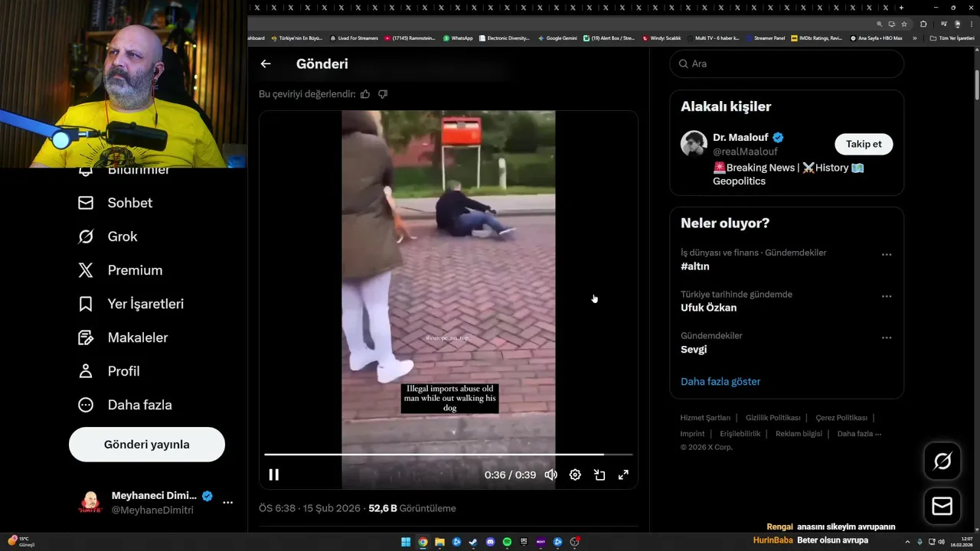This screenshot has height=551, width=980.
Task: Open Premium from the sidebar
Action: (x=120, y=270)
